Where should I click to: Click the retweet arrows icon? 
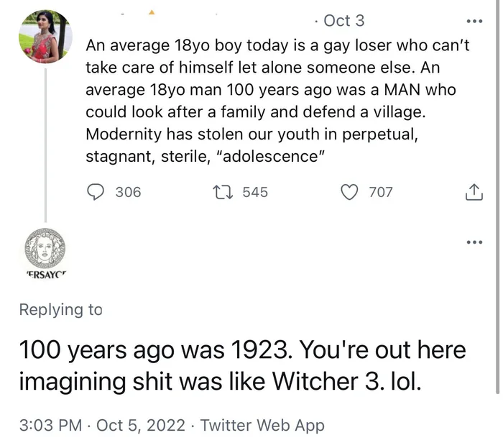pyautogui.click(x=223, y=192)
